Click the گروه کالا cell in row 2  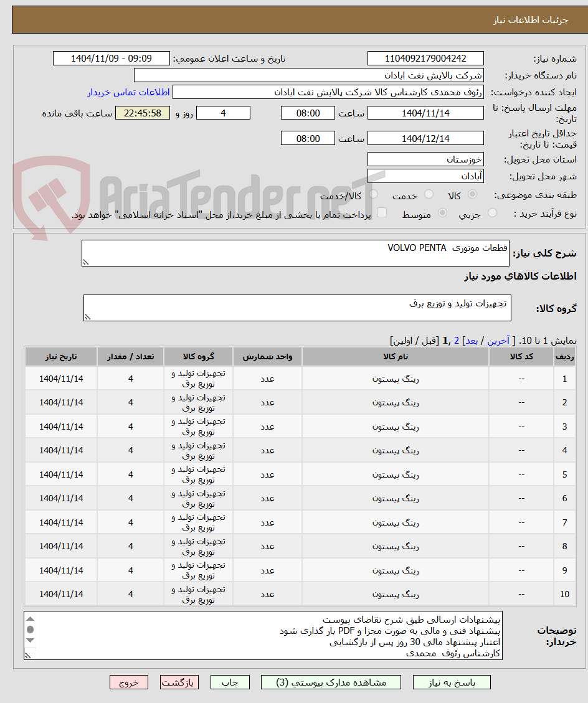[198, 403]
